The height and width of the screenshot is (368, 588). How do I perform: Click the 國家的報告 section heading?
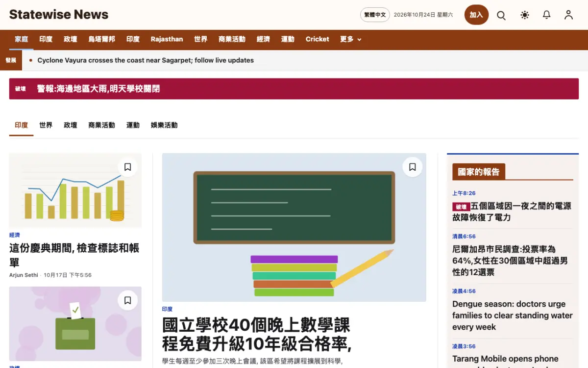479,172
